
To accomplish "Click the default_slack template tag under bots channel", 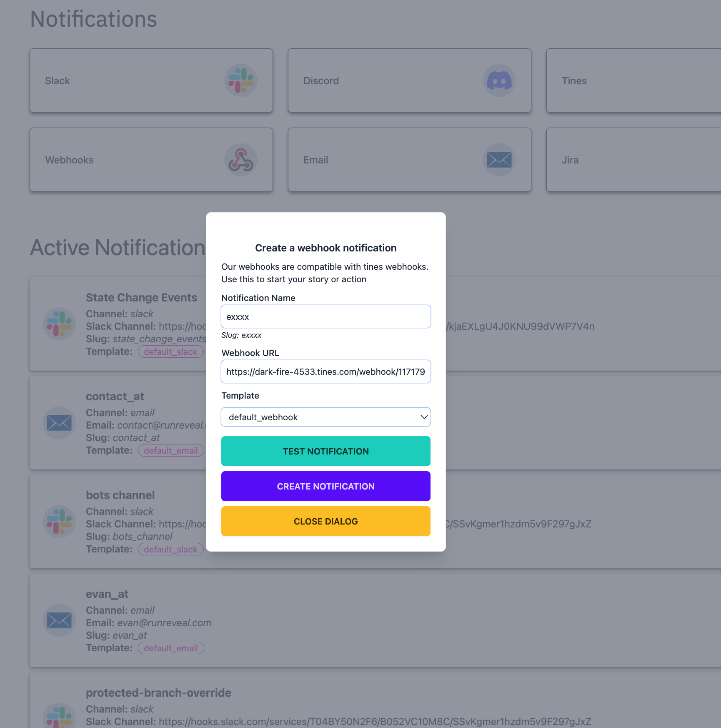I will [170, 549].
